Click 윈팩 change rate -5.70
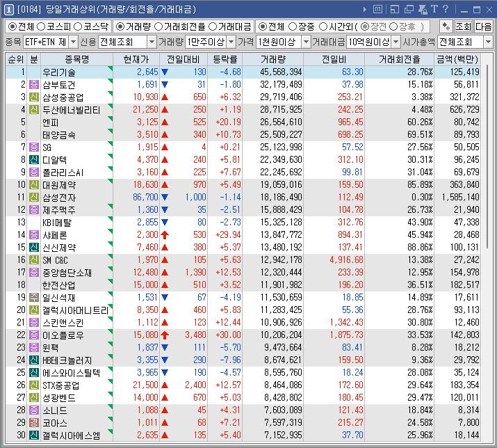Image resolution: width=497 pixels, height=448 pixels. pyautogui.click(x=231, y=347)
